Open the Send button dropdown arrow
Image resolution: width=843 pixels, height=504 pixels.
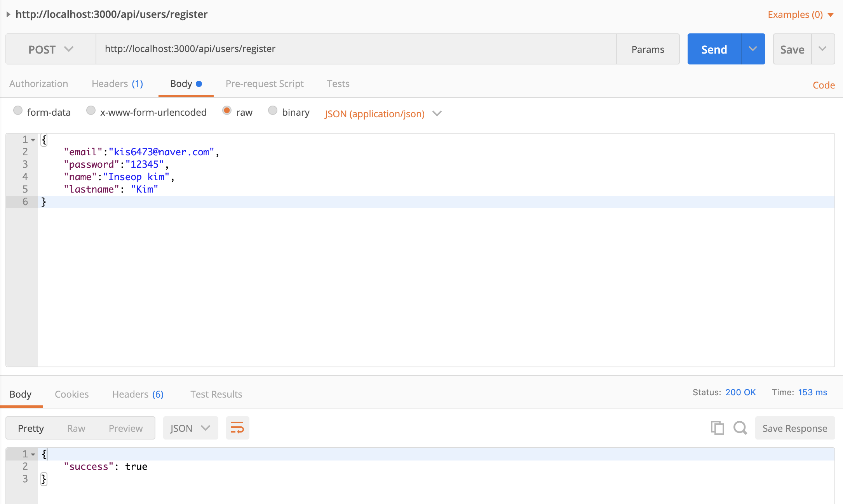(753, 49)
